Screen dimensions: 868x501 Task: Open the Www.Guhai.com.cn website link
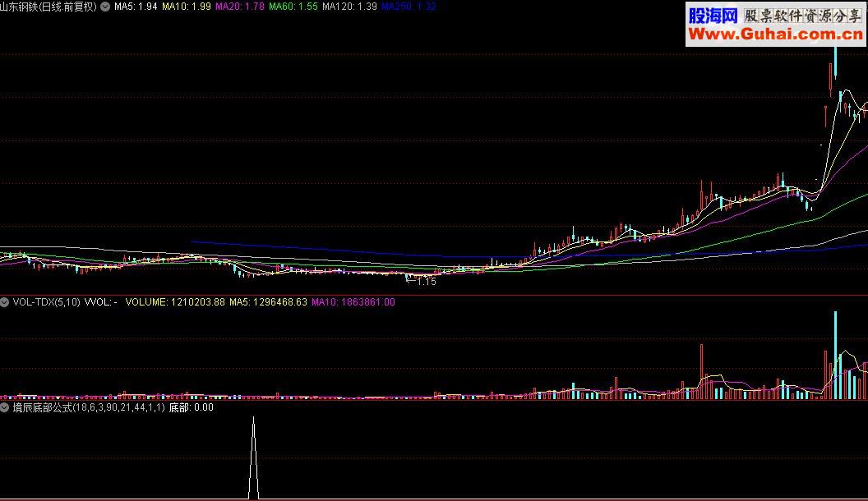point(775,34)
